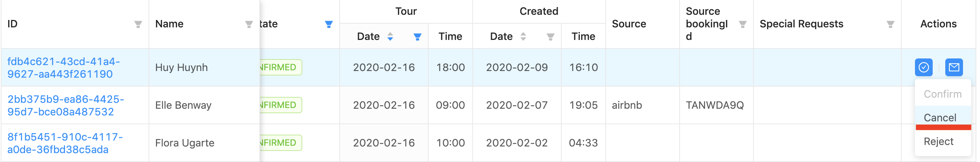Open the Created Date filter icon

click(550, 37)
